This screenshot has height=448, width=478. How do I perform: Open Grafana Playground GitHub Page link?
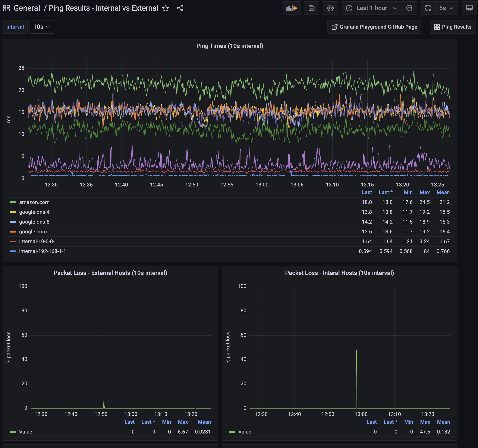click(x=374, y=27)
